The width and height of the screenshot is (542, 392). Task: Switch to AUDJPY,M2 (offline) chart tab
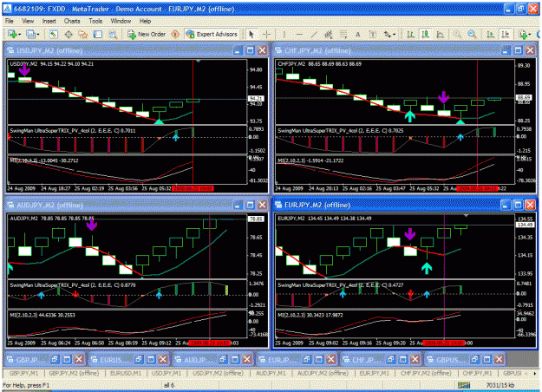[x=323, y=373]
